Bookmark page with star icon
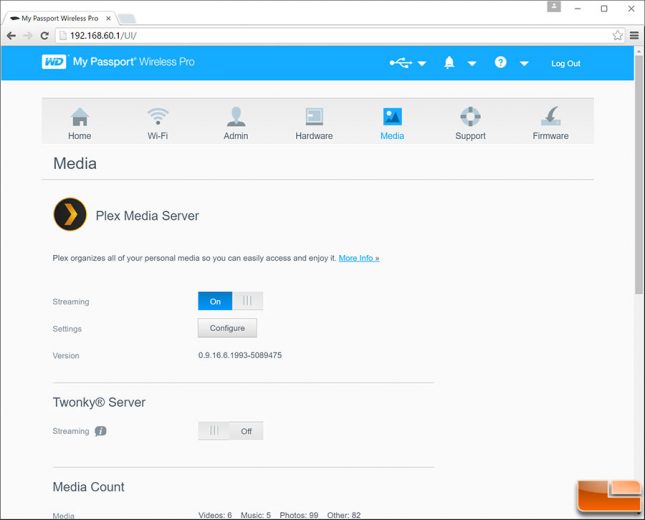Image resolution: width=645 pixels, height=520 pixels. coord(617,35)
